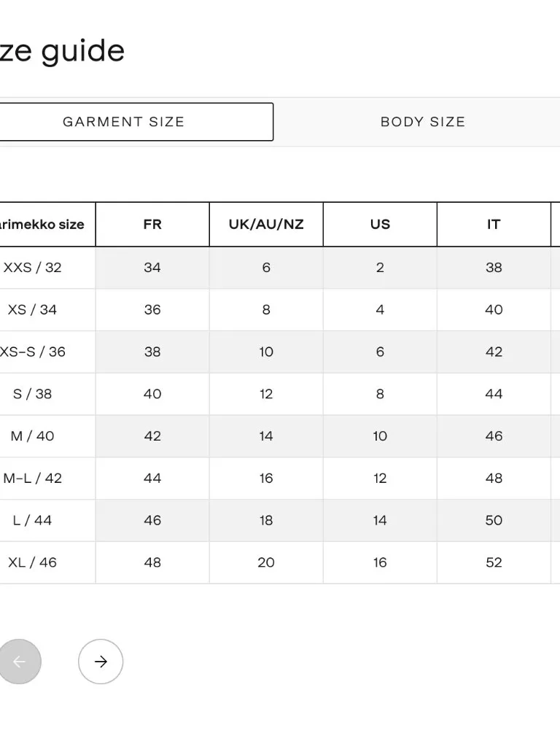The width and height of the screenshot is (560, 747).
Task: Switch to the Body Size tab
Action: (422, 122)
